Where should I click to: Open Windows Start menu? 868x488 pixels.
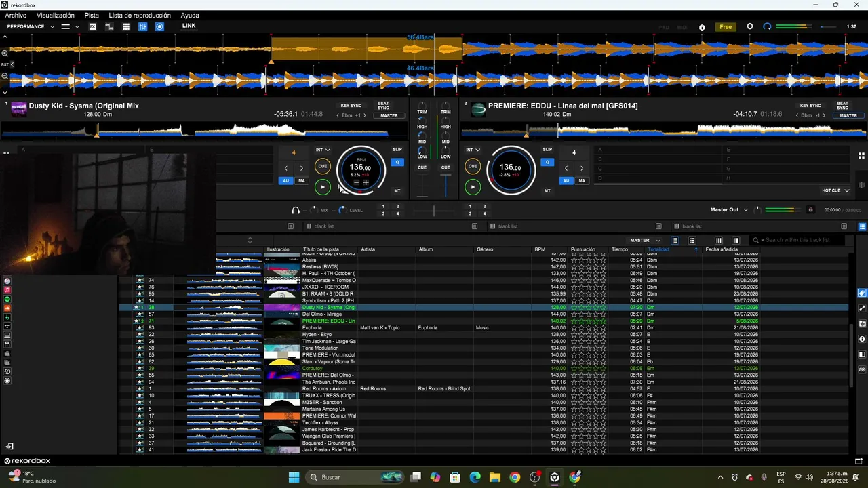click(x=294, y=477)
